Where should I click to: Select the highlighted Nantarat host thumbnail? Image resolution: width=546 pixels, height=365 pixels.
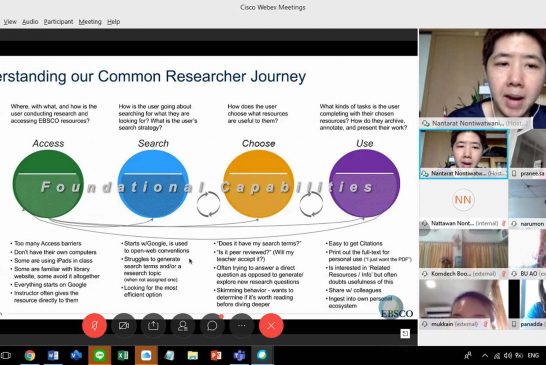coord(463,154)
